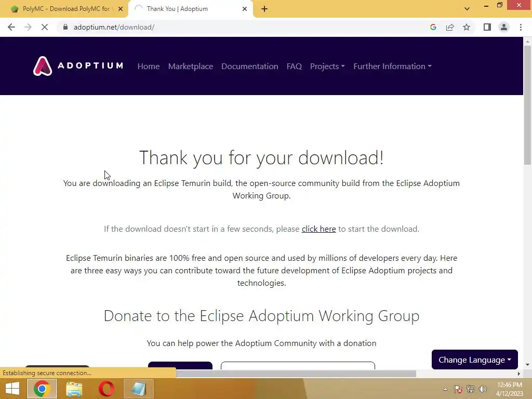Click the network tray icon
This screenshot has width=532, height=399.
(471, 389)
